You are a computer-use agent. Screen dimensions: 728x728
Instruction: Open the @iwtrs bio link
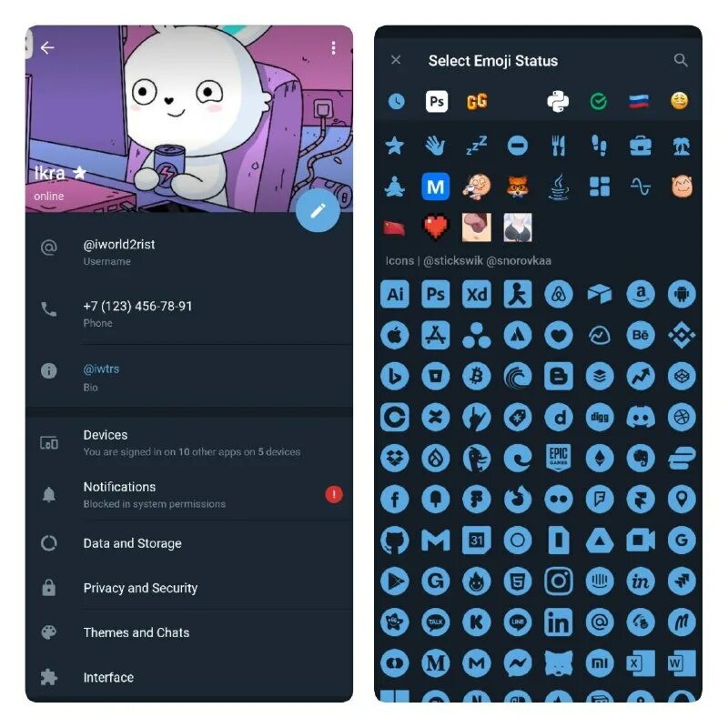(101, 369)
